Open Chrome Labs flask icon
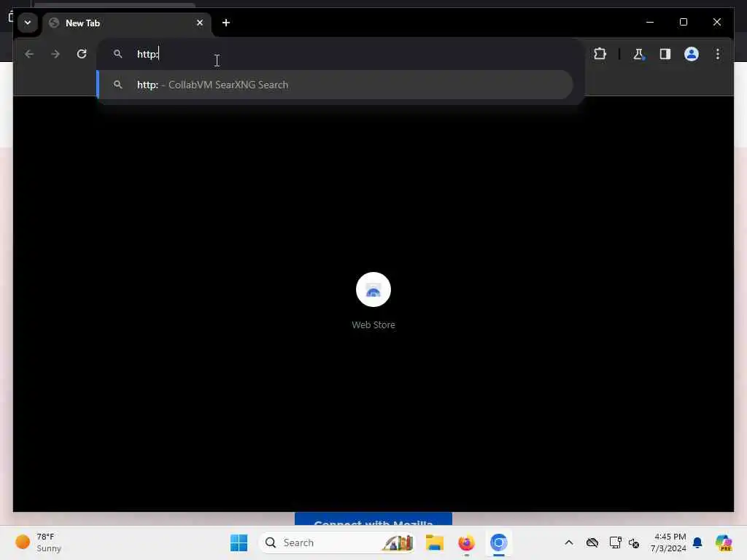Image resolution: width=747 pixels, height=560 pixels. [638, 54]
